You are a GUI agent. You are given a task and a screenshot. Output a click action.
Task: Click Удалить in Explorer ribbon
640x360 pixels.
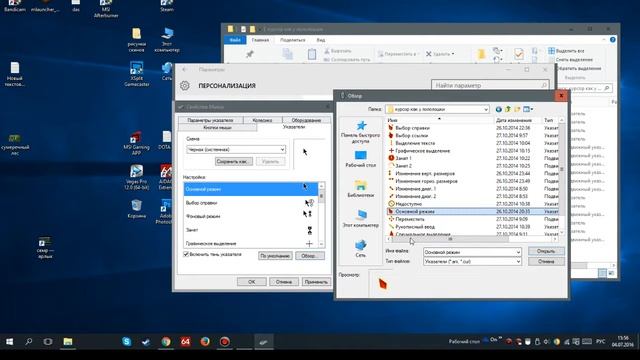tap(440, 54)
